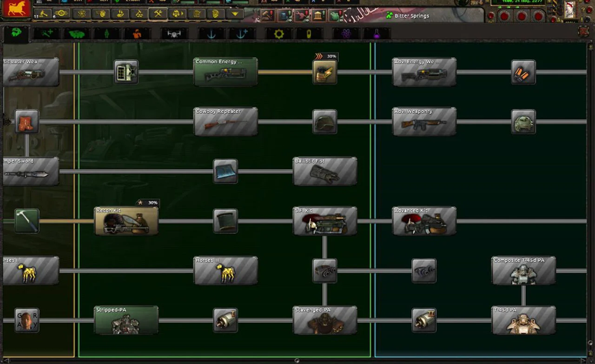Click the Recon Kit technology in progress

pyautogui.click(x=126, y=221)
